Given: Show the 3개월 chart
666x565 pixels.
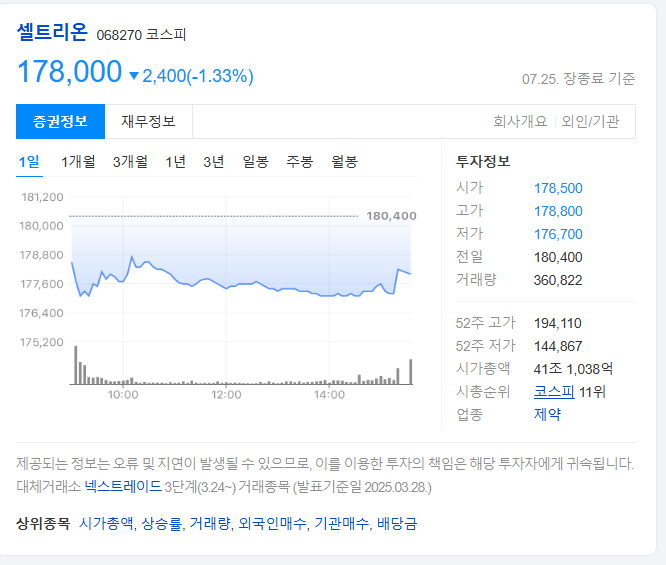Looking at the screenshot, I should pyautogui.click(x=130, y=162).
